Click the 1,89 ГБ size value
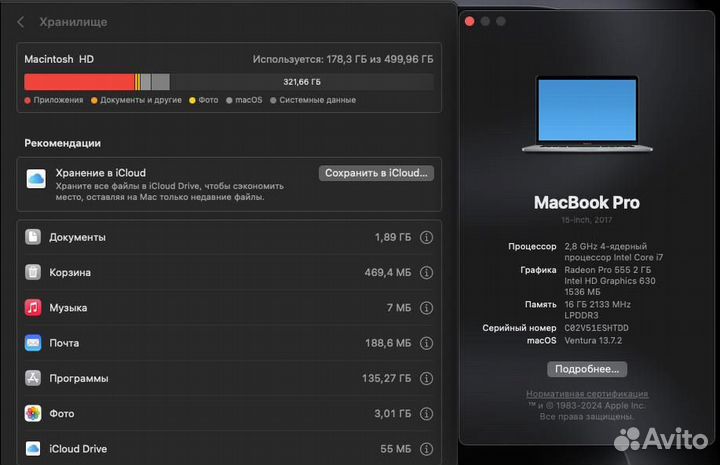The width and height of the screenshot is (720, 465). point(393,237)
